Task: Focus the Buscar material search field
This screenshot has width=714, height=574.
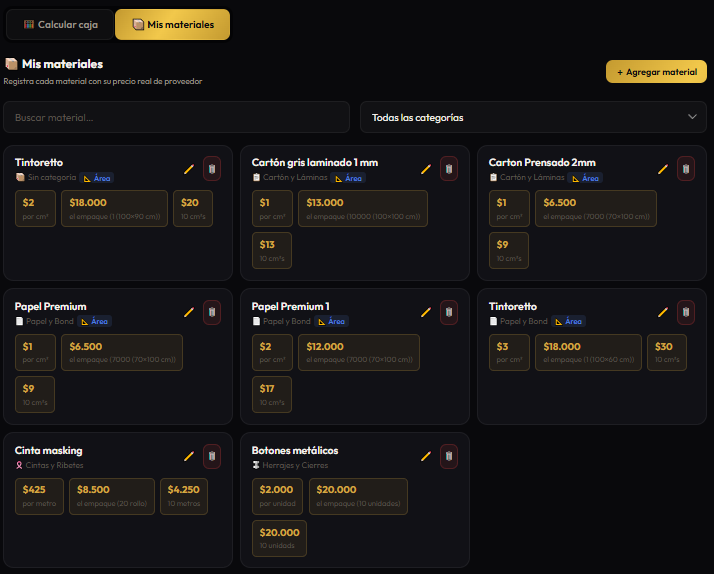Action: pyautogui.click(x=177, y=117)
